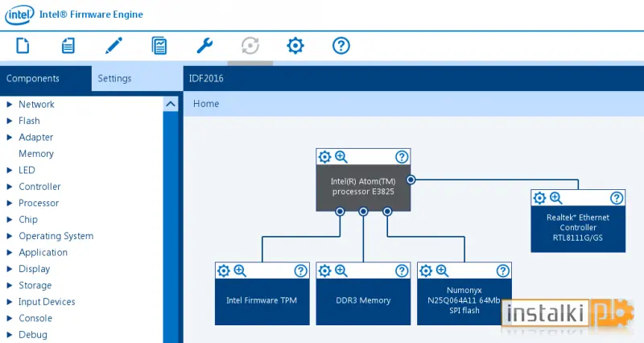Open gear settings on Realtek Ethernet block
This screenshot has width=644, height=343.
(x=539, y=198)
